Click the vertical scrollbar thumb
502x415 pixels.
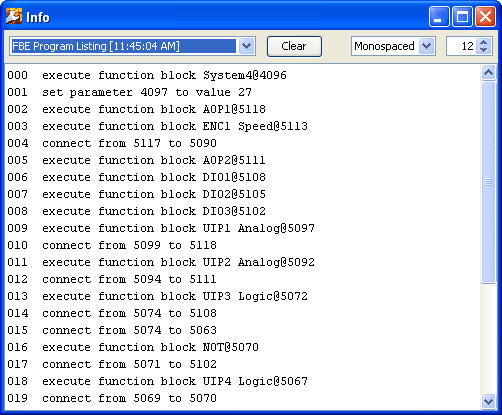488,182
